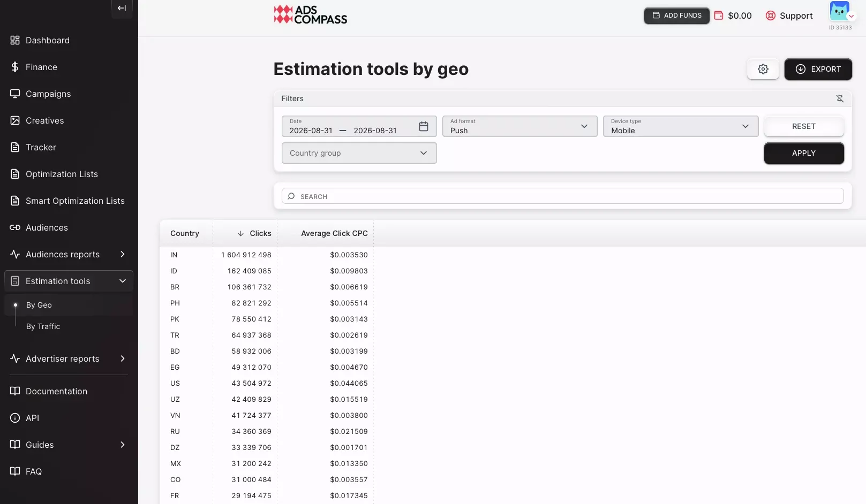866x504 pixels.
Task: Click into the SEARCH field
Action: [563, 196]
